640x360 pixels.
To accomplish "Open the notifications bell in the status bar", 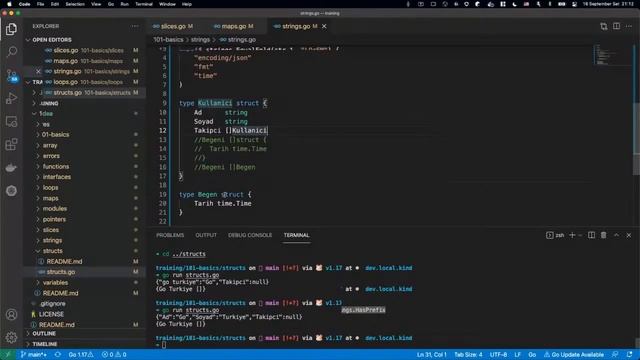I will (629, 354).
